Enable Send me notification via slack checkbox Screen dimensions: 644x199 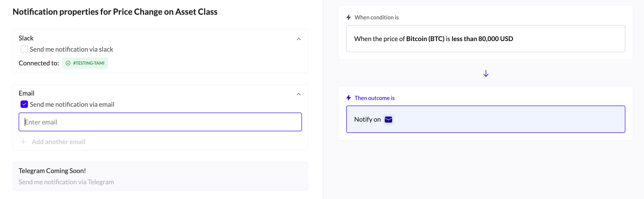[24, 49]
